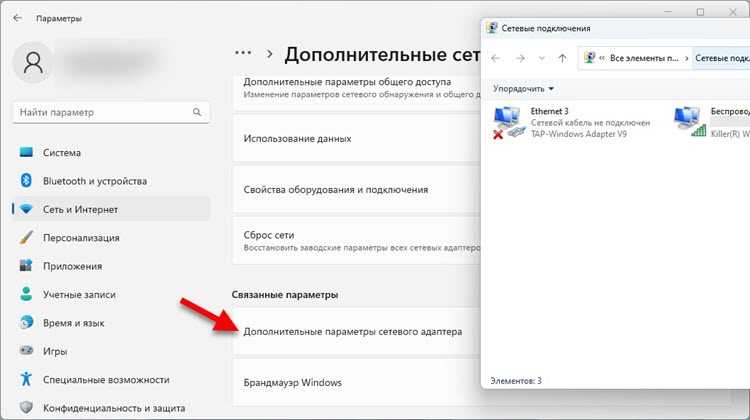Go back in Сетевые подключения window

(x=496, y=58)
